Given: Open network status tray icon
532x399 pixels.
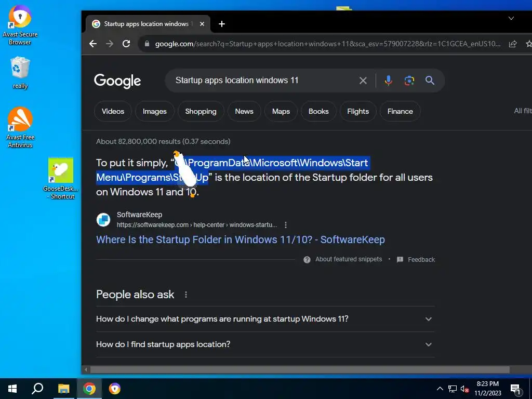Looking at the screenshot, I should (453, 389).
